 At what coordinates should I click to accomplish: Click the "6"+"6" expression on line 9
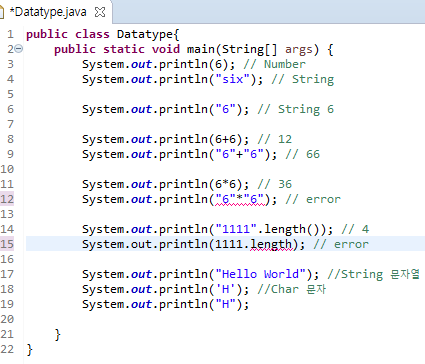240,154
